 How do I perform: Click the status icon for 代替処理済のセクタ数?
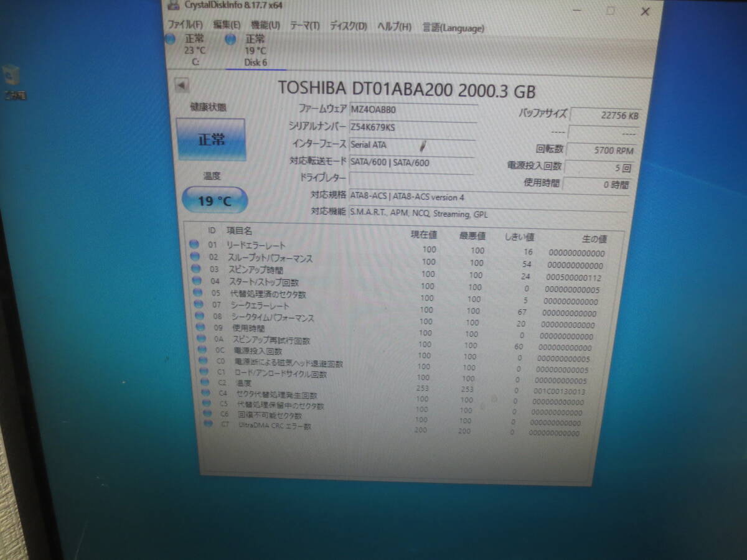click(x=198, y=292)
